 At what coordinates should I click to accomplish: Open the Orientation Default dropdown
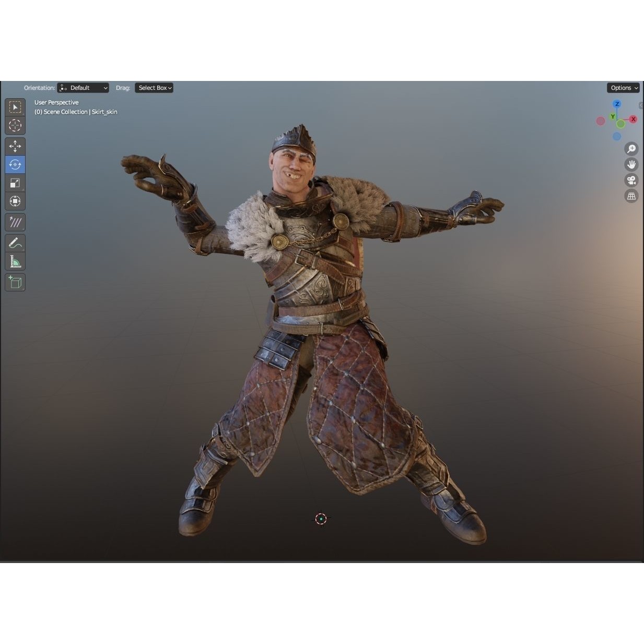(83, 88)
